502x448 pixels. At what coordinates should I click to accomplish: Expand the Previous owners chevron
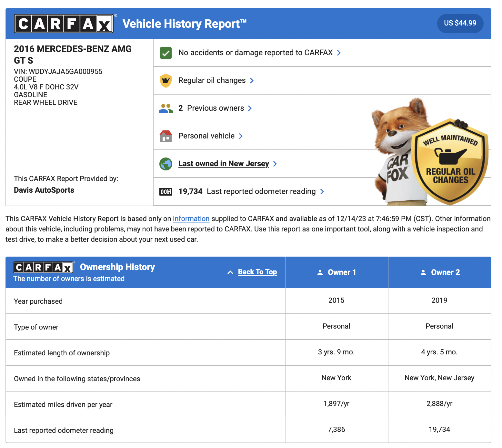250,108
